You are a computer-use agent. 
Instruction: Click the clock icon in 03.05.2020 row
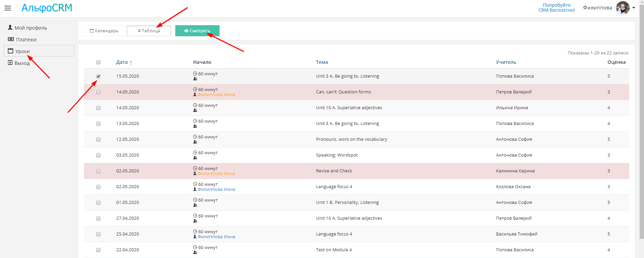(195, 153)
